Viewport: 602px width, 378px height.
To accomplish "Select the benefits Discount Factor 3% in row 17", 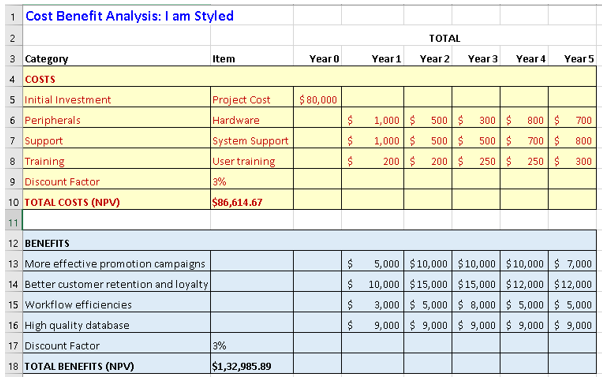I will pyautogui.click(x=252, y=346).
